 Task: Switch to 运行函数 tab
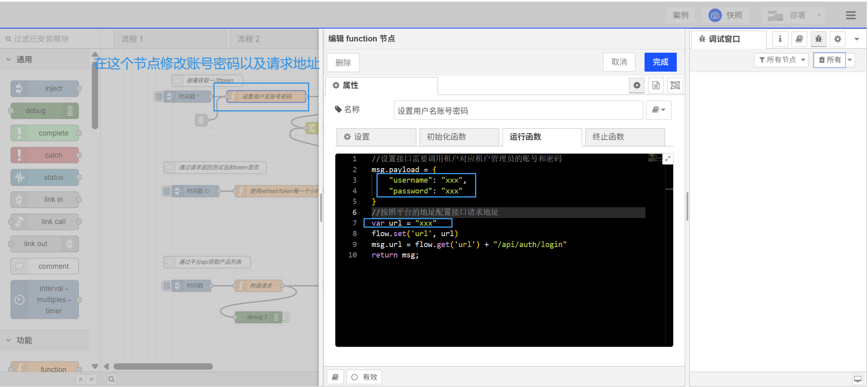542,137
